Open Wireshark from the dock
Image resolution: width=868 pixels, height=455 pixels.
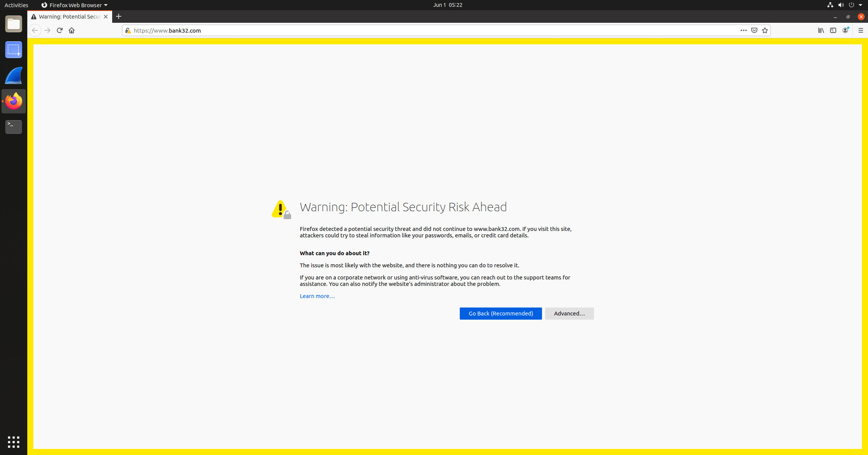(x=14, y=75)
